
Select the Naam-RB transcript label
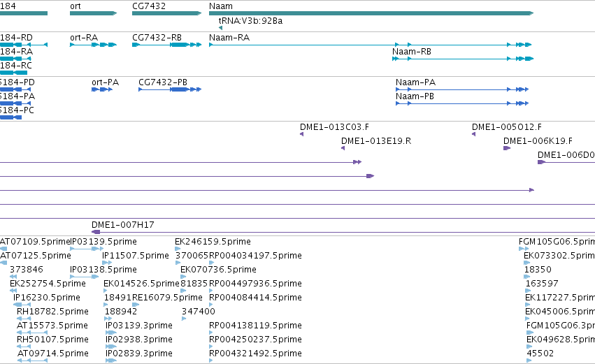coord(412,52)
